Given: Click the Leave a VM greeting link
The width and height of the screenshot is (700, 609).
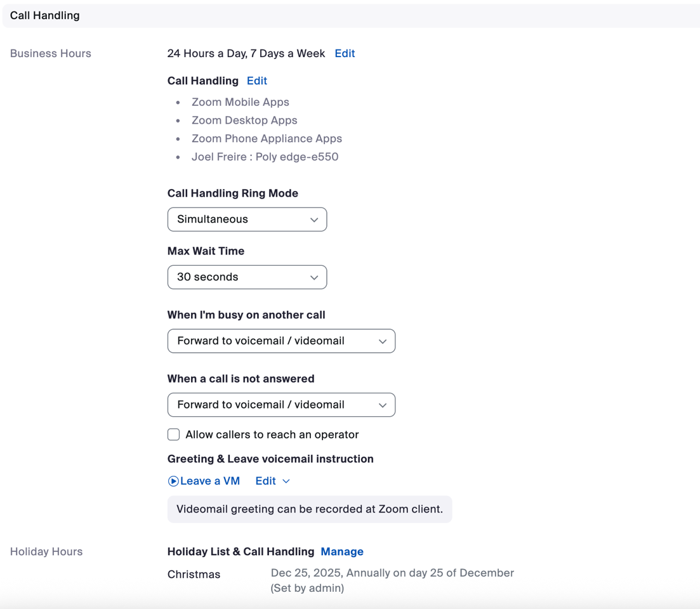Looking at the screenshot, I should pyautogui.click(x=210, y=481).
